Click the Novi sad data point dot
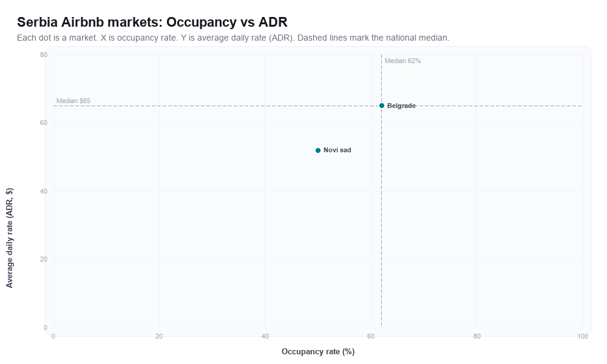607x364 pixels. pos(318,150)
